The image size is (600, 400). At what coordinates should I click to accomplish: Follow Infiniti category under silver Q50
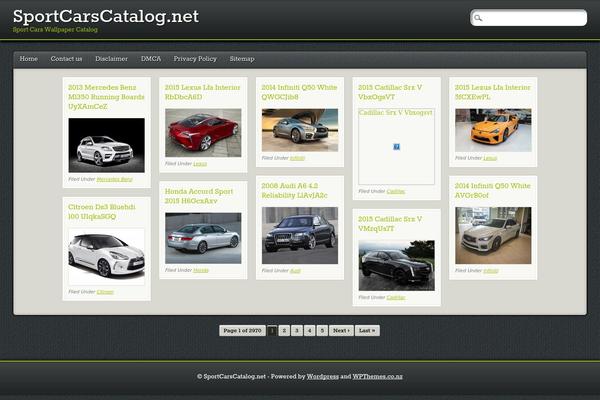click(x=297, y=158)
